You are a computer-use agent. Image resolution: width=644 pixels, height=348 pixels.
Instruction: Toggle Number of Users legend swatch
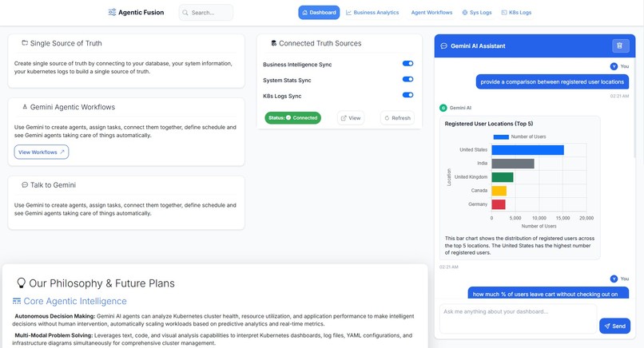tap(501, 136)
